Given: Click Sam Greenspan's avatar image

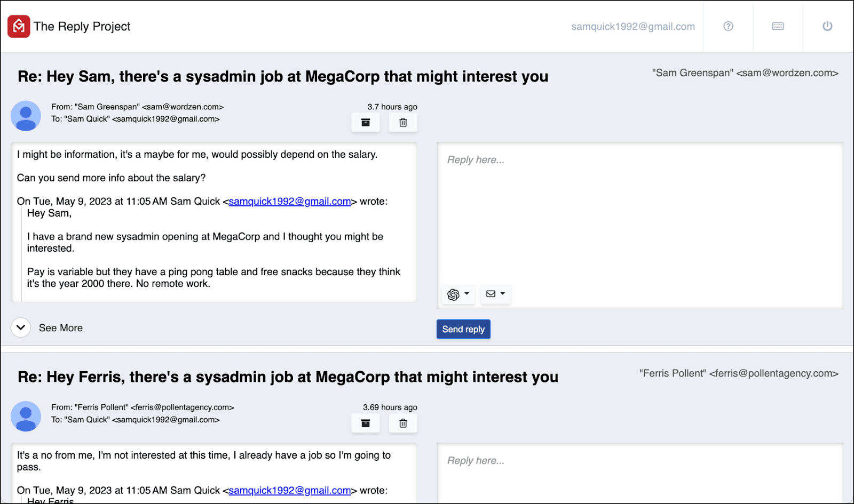Looking at the screenshot, I should [26, 116].
